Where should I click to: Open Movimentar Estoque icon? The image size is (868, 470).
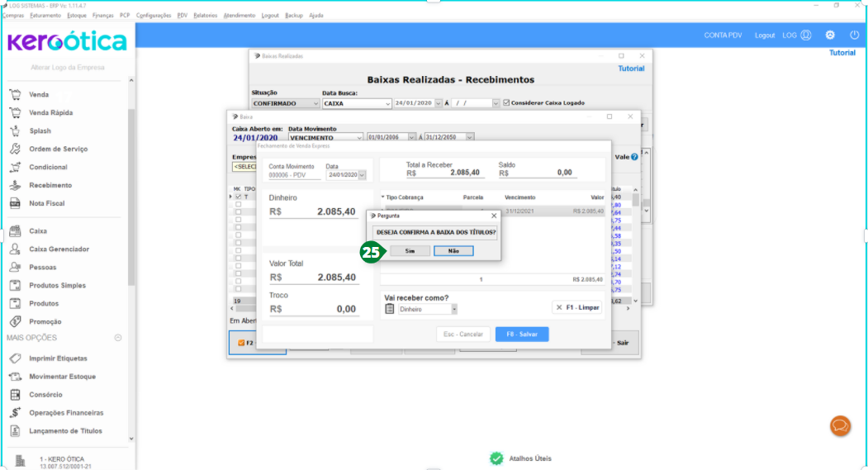(15, 377)
